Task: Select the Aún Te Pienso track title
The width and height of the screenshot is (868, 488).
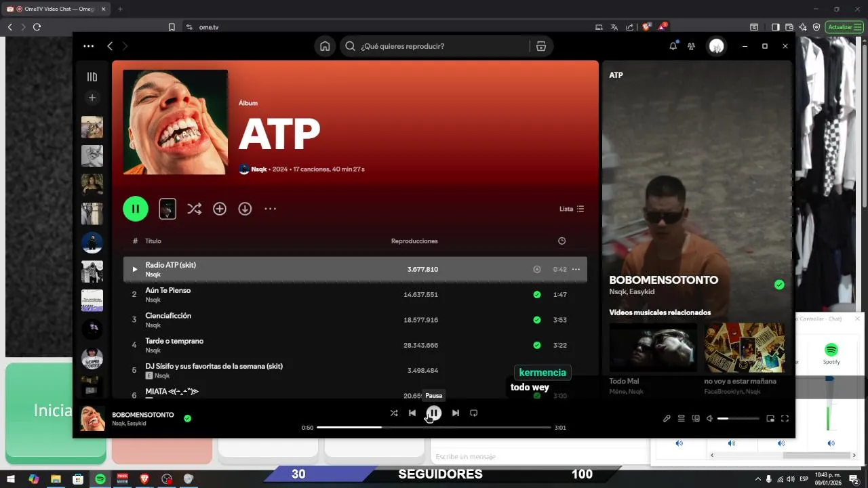Action: pos(167,290)
